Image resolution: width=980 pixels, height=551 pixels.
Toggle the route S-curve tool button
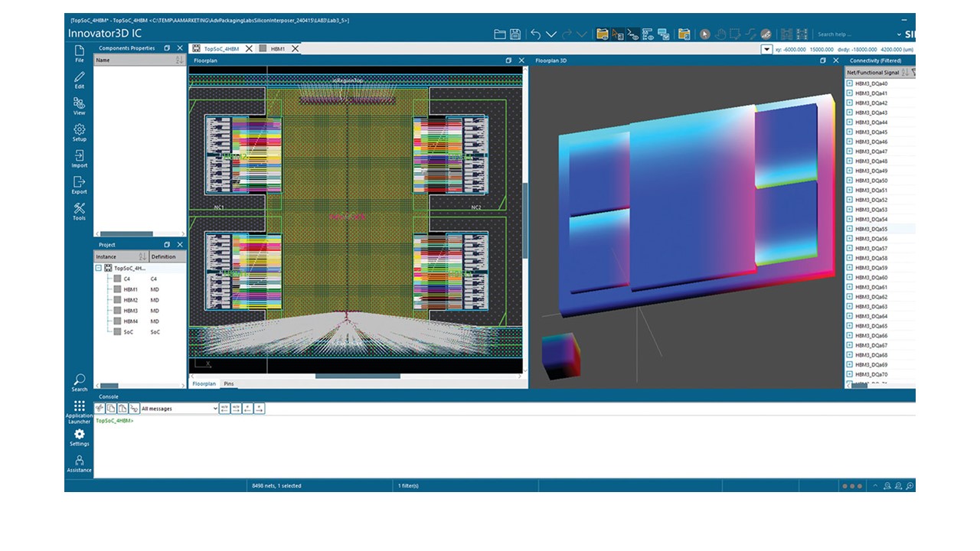(750, 34)
